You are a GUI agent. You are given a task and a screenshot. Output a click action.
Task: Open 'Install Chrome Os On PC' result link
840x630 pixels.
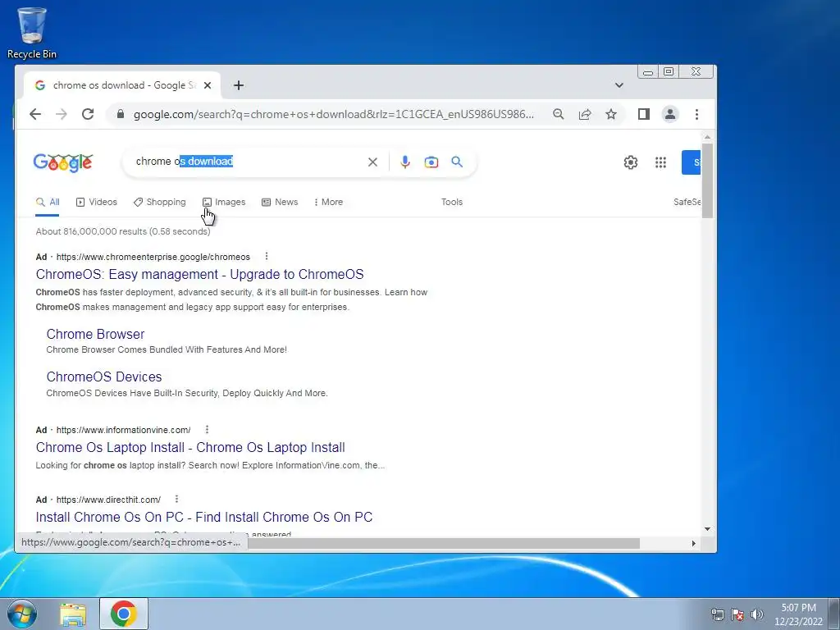[x=204, y=517]
